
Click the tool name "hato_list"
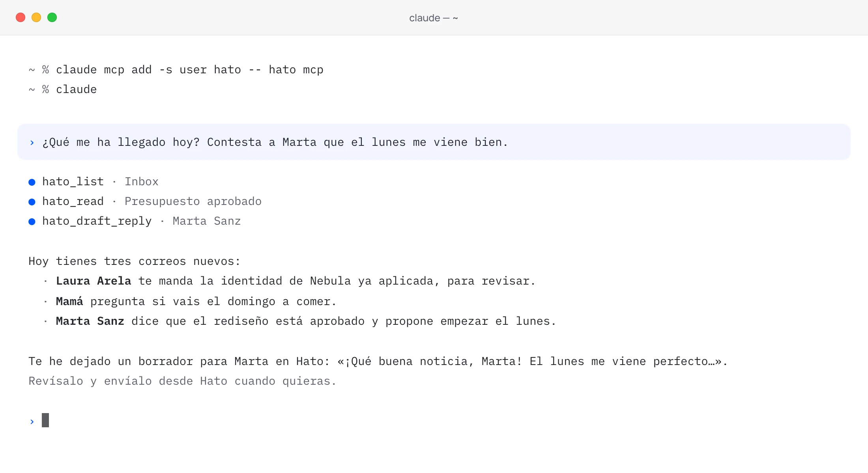click(73, 182)
